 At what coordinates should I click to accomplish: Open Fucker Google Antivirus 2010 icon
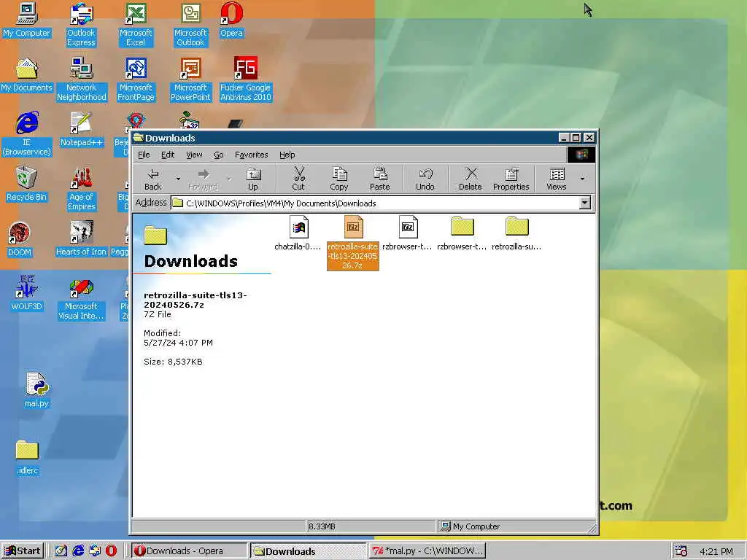(x=245, y=79)
